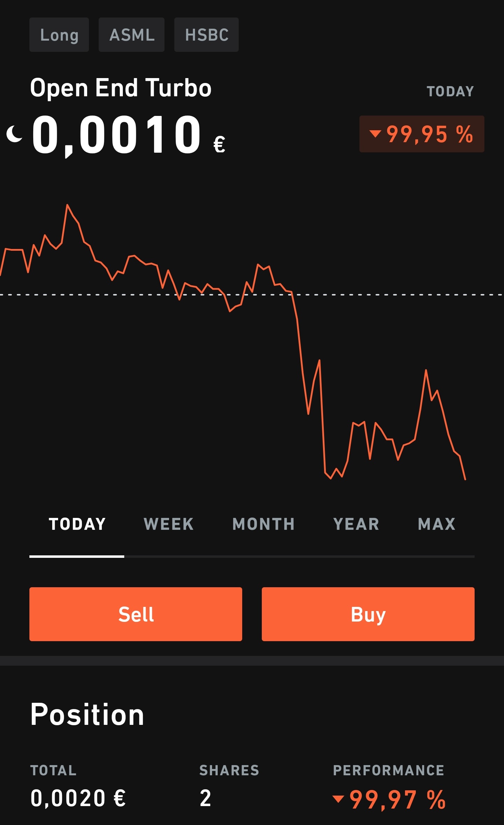Show the MONTH chart view
Viewport: 504px width, 825px height.
pos(264,524)
